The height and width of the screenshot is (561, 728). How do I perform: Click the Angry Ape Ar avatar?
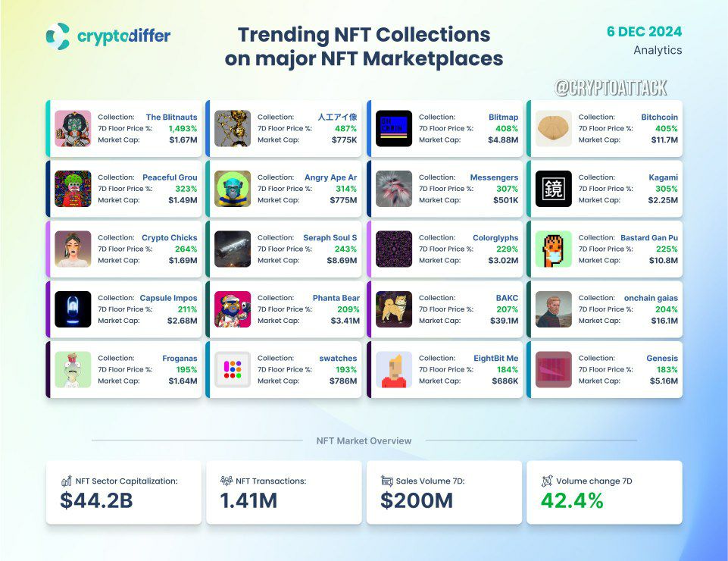pos(233,189)
